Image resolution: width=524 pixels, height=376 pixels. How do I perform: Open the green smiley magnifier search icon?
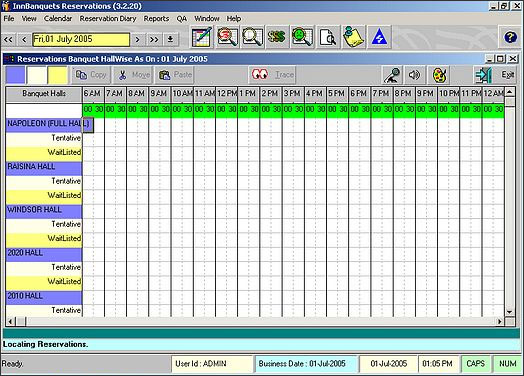coord(303,37)
